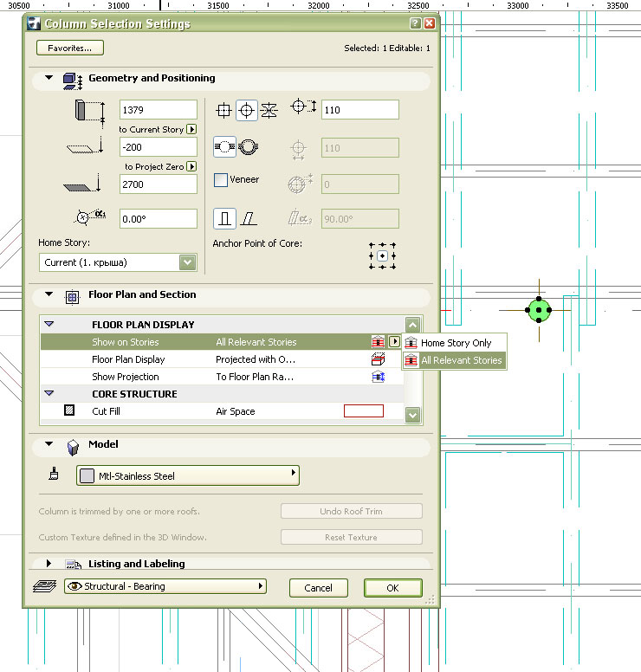Click the dialog help question mark button
The width and height of the screenshot is (641, 672).
pyautogui.click(x=415, y=23)
